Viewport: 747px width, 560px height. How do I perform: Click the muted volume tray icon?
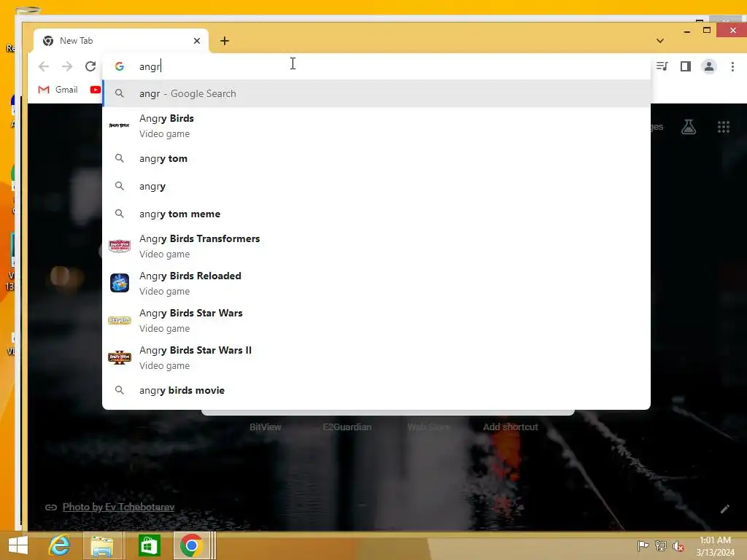point(678,546)
